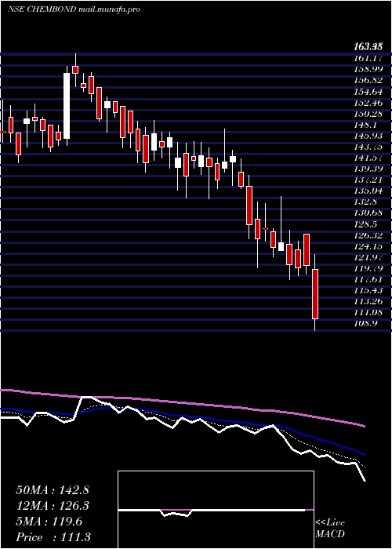The image size is (392, 549).
Task: Click the <<Live MACD label
Action: point(330,529)
